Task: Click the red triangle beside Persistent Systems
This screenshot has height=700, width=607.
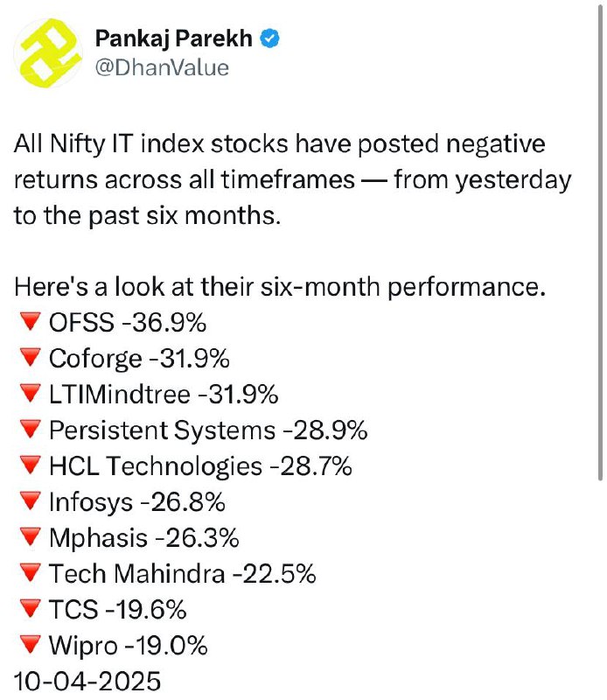Action: (x=31, y=430)
